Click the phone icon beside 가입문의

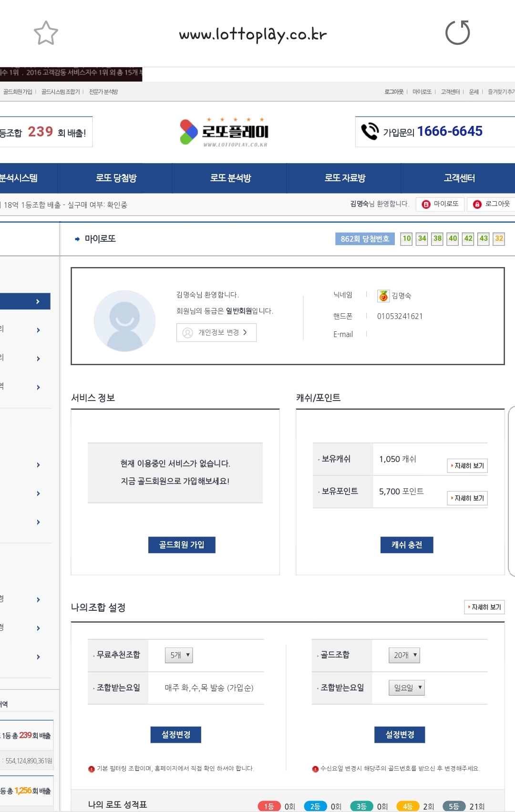(370, 131)
